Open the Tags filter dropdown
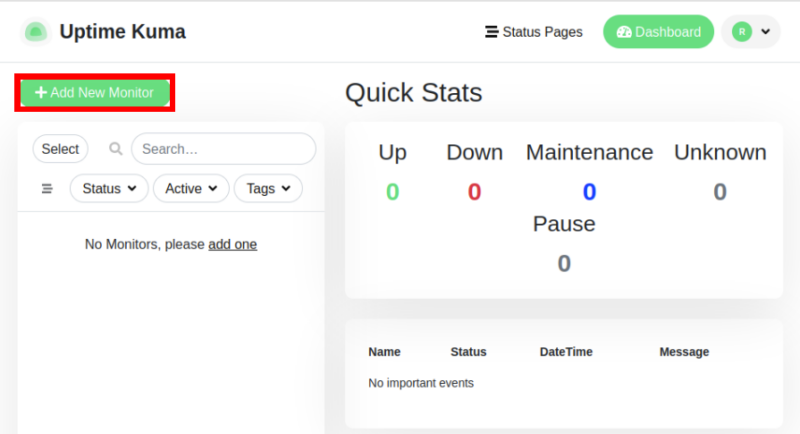Image resolution: width=800 pixels, height=434 pixels. tap(268, 189)
